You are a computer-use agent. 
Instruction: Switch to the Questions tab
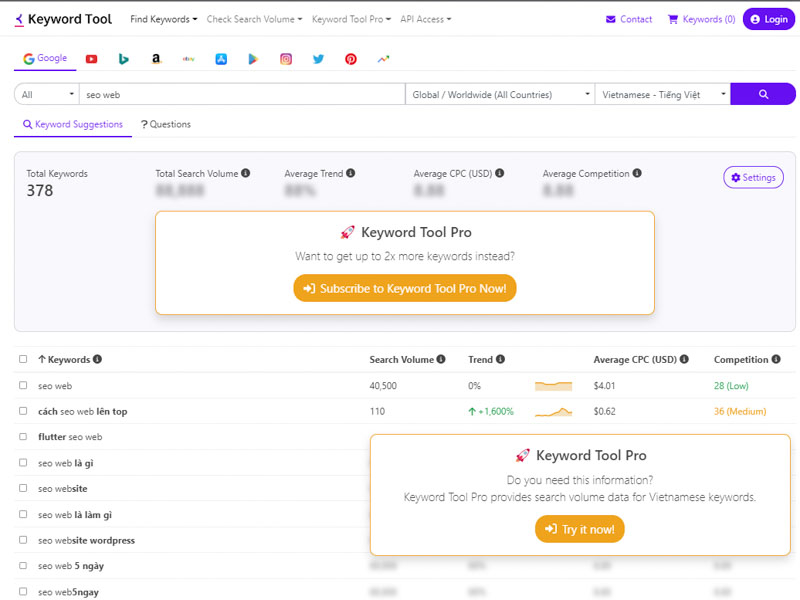point(166,124)
